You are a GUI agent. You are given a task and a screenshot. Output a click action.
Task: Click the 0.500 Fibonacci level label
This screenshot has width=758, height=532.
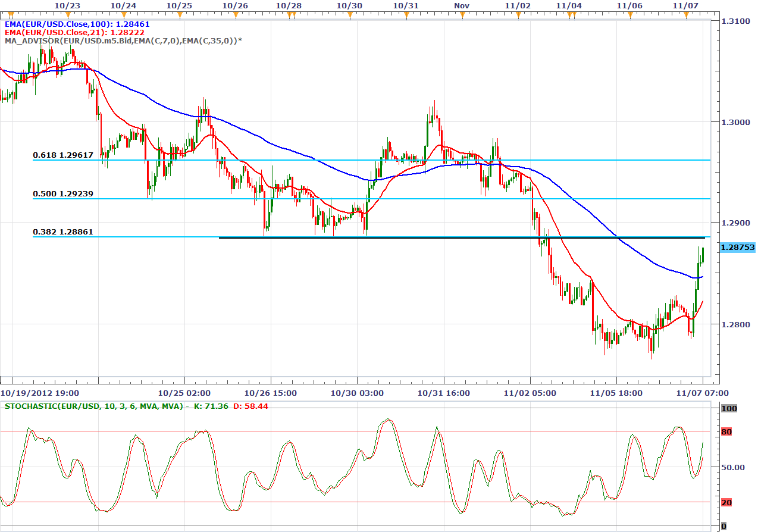pos(63,194)
